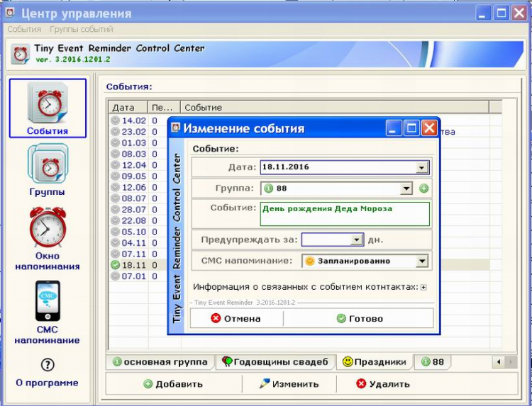Click the Событие text box with День рождения
The width and height of the screenshot is (532, 406).
click(345, 214)
